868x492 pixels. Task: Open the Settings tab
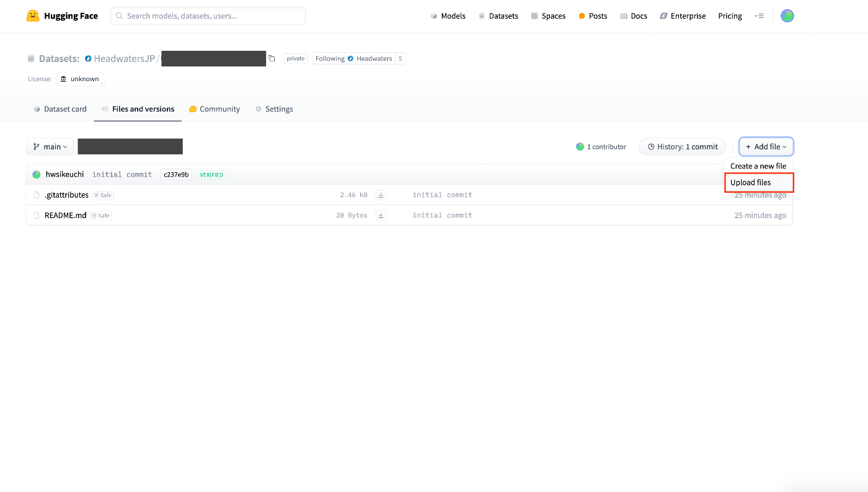click(x=273, y=109)
